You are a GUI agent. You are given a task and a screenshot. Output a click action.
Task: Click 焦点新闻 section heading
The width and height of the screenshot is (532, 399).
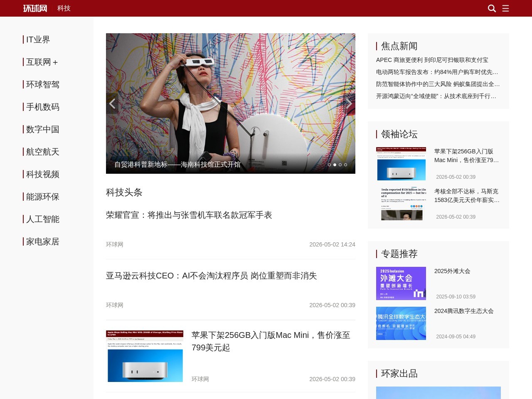point(399,46)
